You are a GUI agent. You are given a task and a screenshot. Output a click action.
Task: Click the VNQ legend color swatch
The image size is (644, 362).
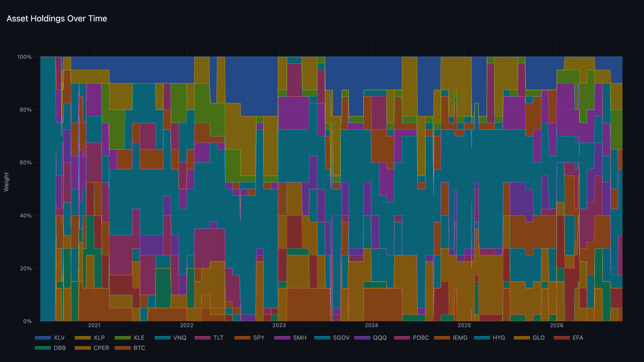[163, 338]
